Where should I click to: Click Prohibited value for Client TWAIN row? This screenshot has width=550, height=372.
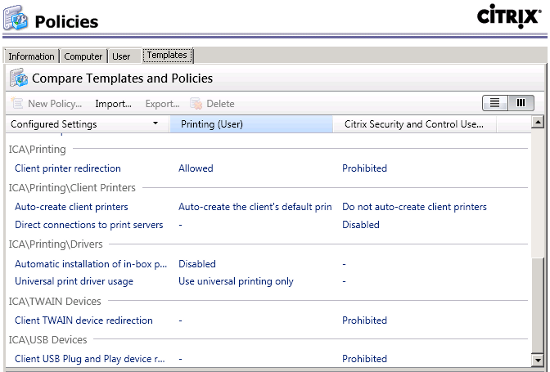tap(364, 320)
